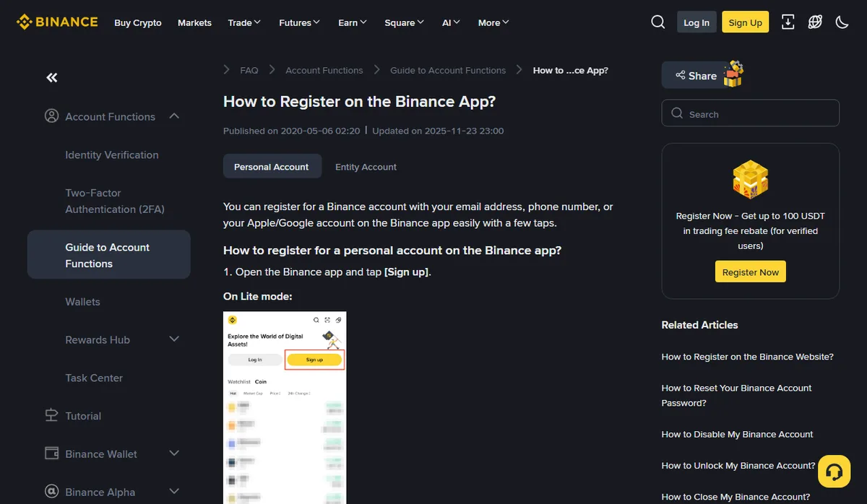Click Account Functions breadcrumb link
This screenshot has height=504, width=867.
324,70
